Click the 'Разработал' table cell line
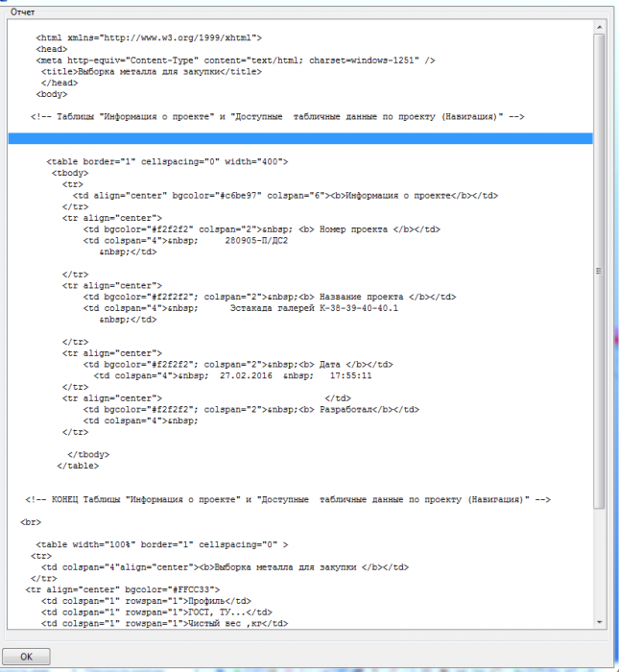 [251, 409]
